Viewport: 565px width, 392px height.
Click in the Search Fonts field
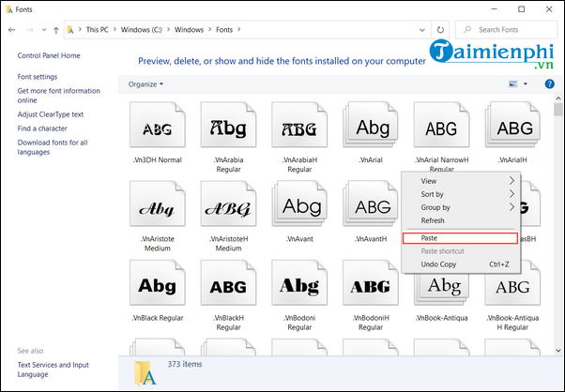(x=506, y=29)
